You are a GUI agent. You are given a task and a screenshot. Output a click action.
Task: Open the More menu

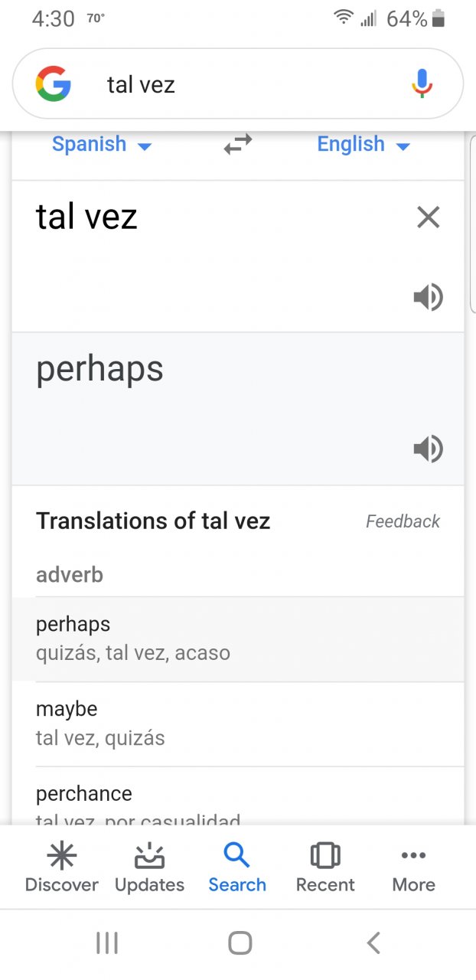pyautogui.click(x=413, y=868)
